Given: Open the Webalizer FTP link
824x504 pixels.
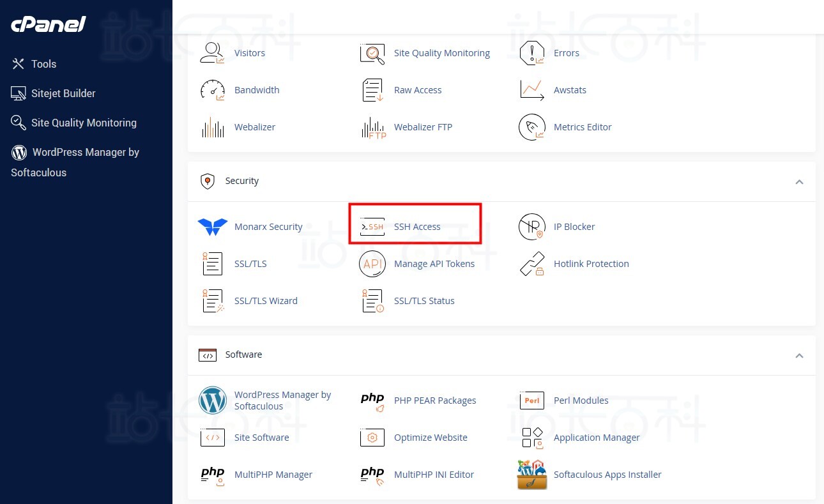Looking at the screenshot, I should 423,127.
